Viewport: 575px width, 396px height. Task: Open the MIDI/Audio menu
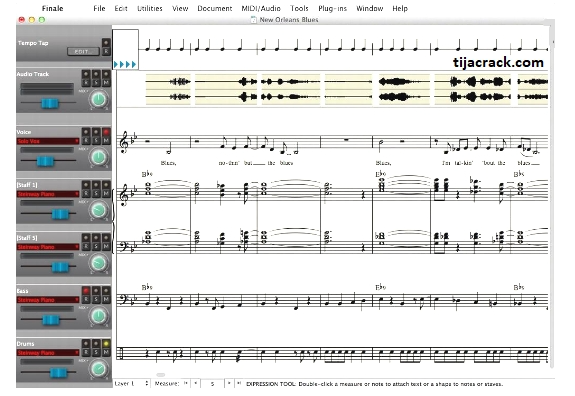click(261, 8)
